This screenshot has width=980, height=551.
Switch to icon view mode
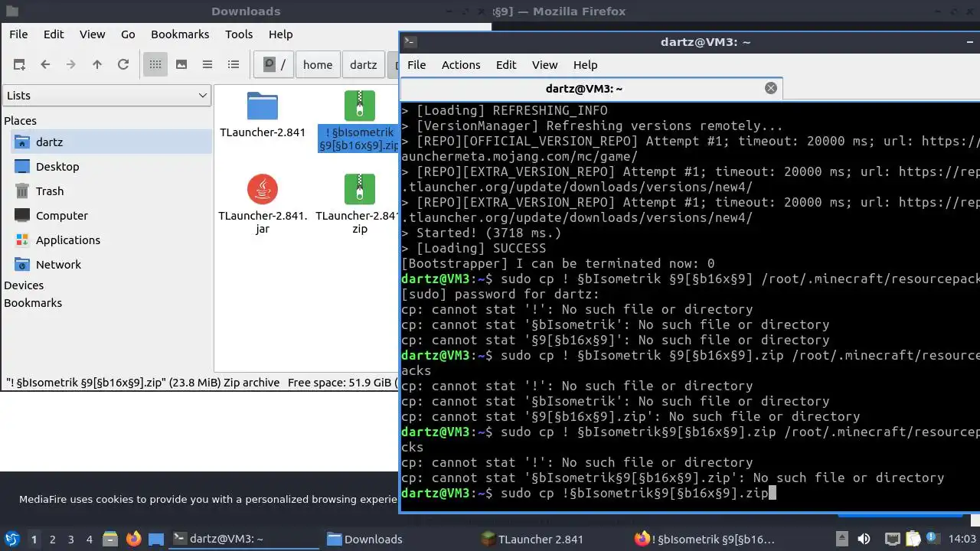click(155, 65)
